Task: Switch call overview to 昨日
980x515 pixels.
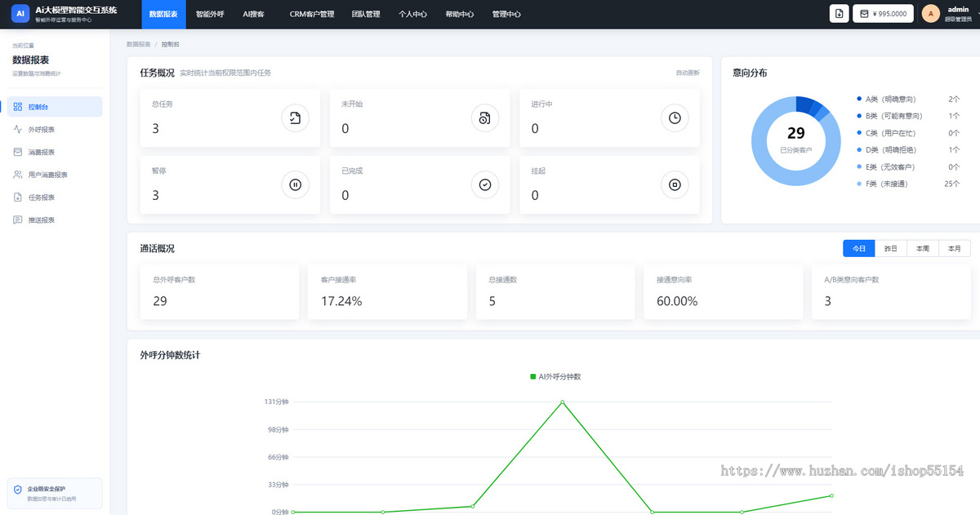Action: [891, 248]
